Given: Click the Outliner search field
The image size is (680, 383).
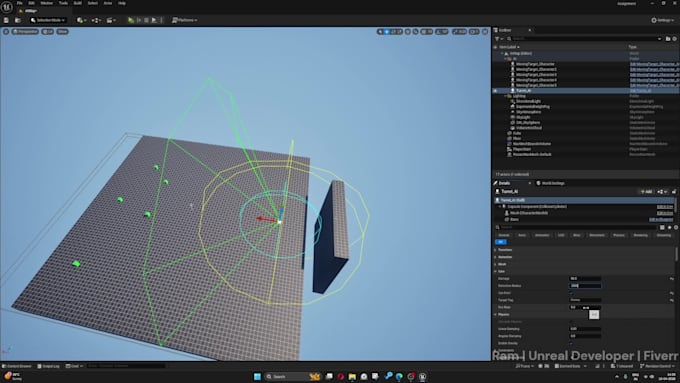Looking at the screenshot, I should pos(585,39).
